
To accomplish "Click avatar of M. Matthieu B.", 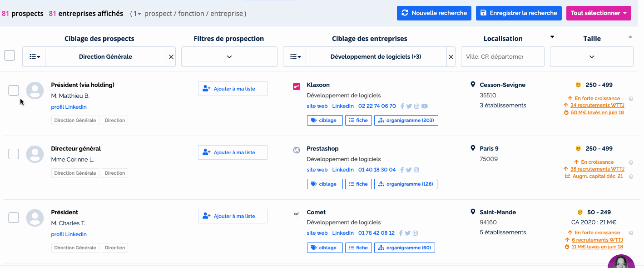I will pyautogui.click(x=35, y=91).
